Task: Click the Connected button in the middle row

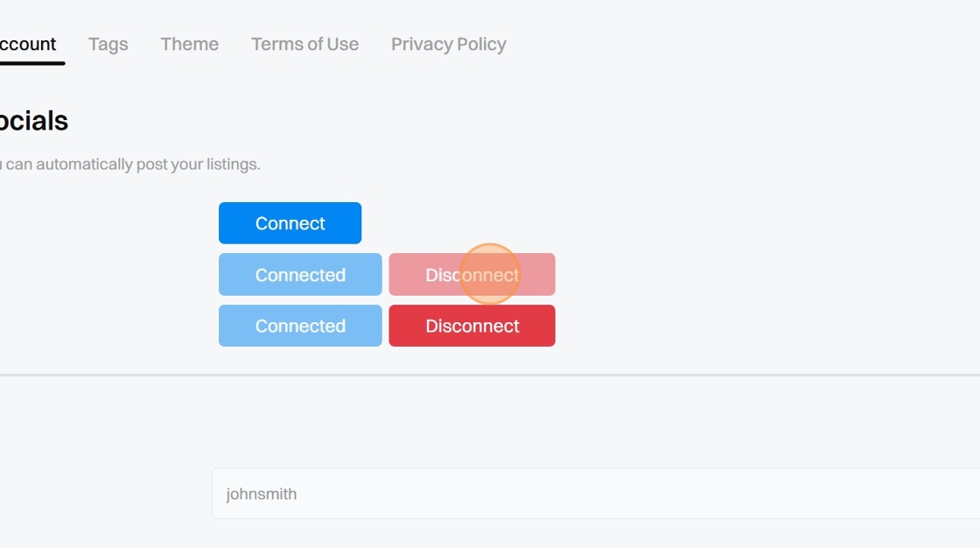Action: tap(300, 275)
